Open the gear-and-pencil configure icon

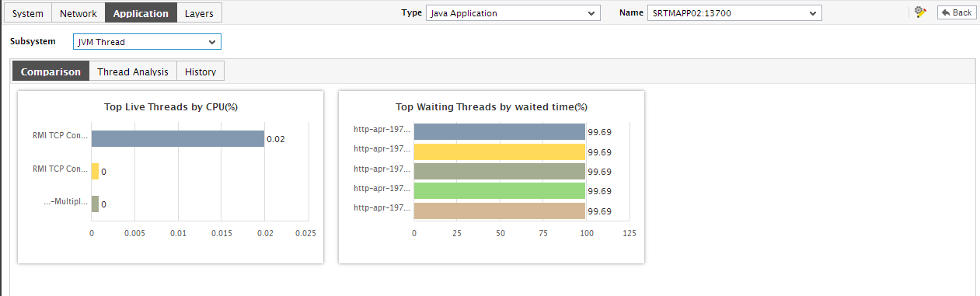click(x=921, y=12)
